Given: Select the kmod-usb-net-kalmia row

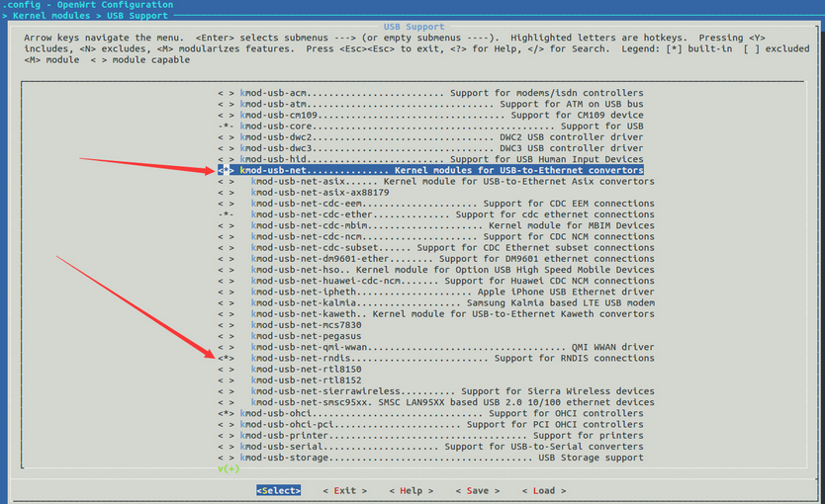Looking at the screenshot, I should 436,302.
